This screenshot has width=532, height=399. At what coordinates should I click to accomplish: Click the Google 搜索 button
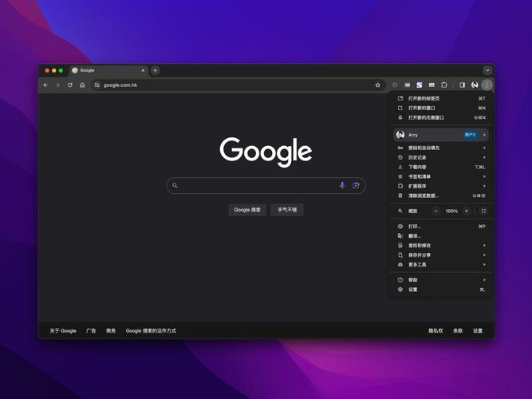click(247, 210)
